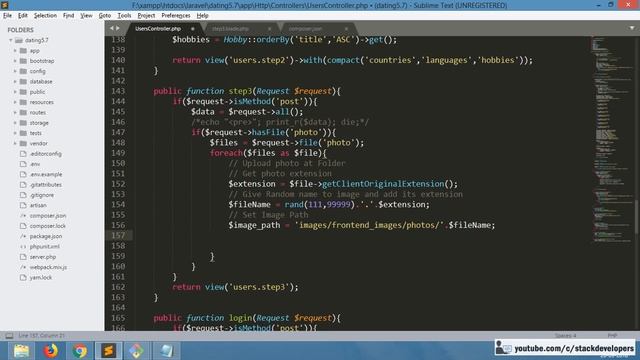Expand the public folder

(15, 92)
